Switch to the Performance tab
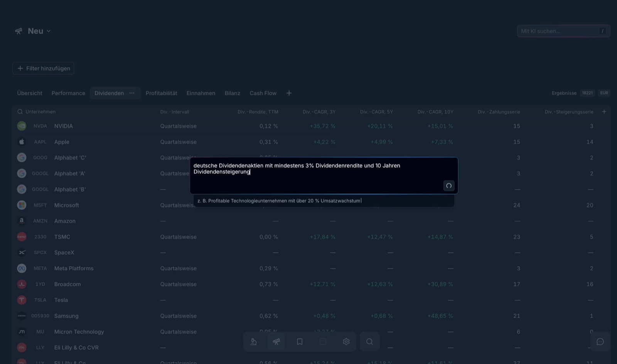Image resolution: width=617 pixels, height=364 pixels. (x=68, y=93)
